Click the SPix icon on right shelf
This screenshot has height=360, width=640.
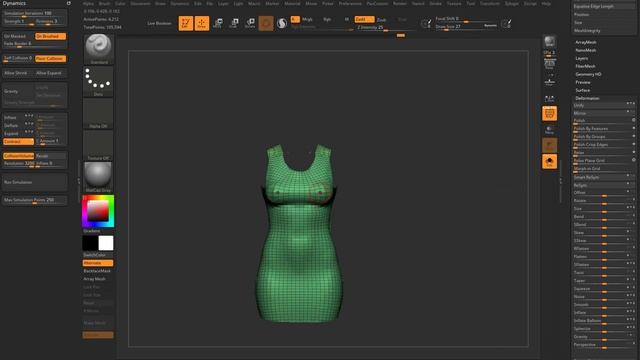tap(549, 53)
